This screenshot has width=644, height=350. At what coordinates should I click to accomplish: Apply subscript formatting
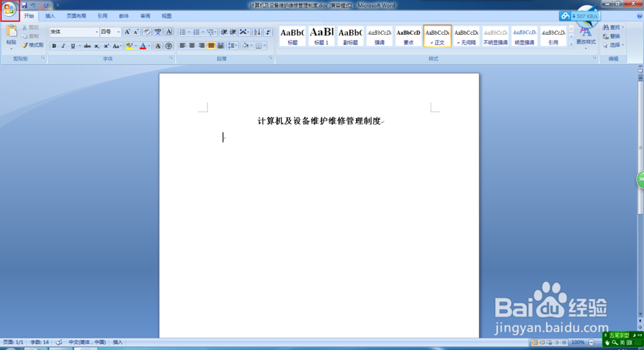pos(97,46)
